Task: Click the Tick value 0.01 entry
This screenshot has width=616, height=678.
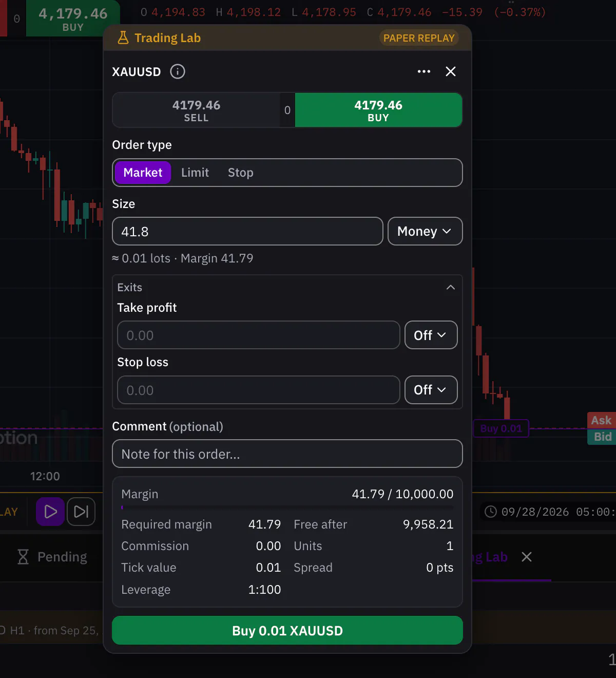Action: coord(268,568)
